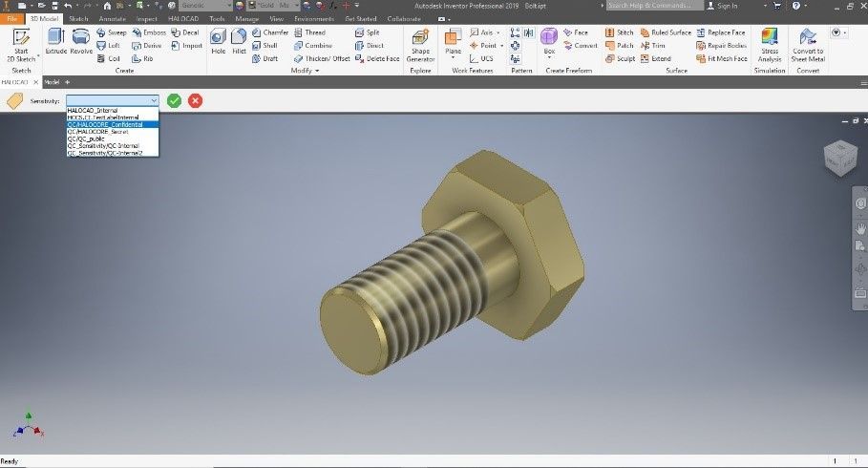Open the Manage ribbon tab

click(247, 19)
